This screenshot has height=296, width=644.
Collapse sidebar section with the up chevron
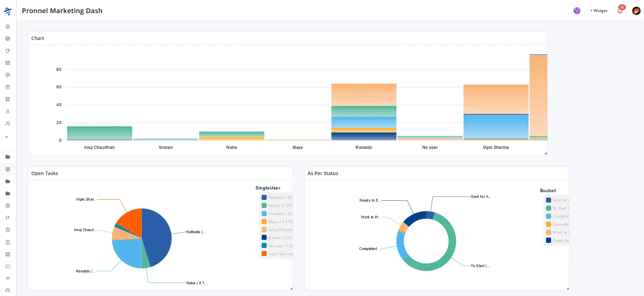tap(6, 137)
